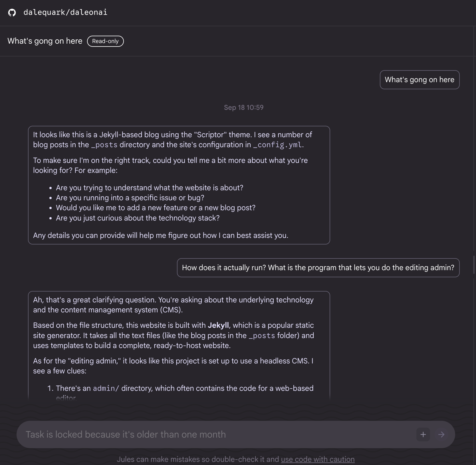Click the "What's gong on here" task title

[x=45, y=41]
